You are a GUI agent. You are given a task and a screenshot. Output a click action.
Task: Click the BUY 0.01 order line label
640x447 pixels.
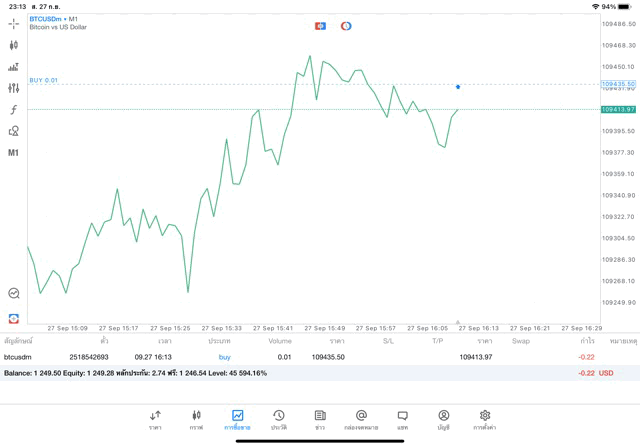(44, 80)
